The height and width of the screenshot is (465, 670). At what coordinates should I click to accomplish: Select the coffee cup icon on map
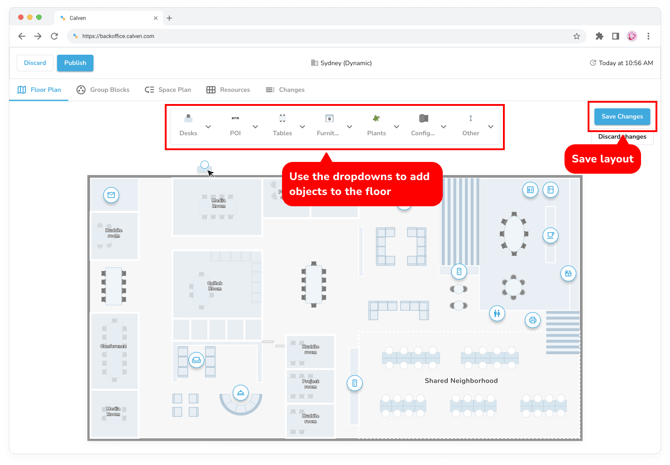tap(550, 236)
